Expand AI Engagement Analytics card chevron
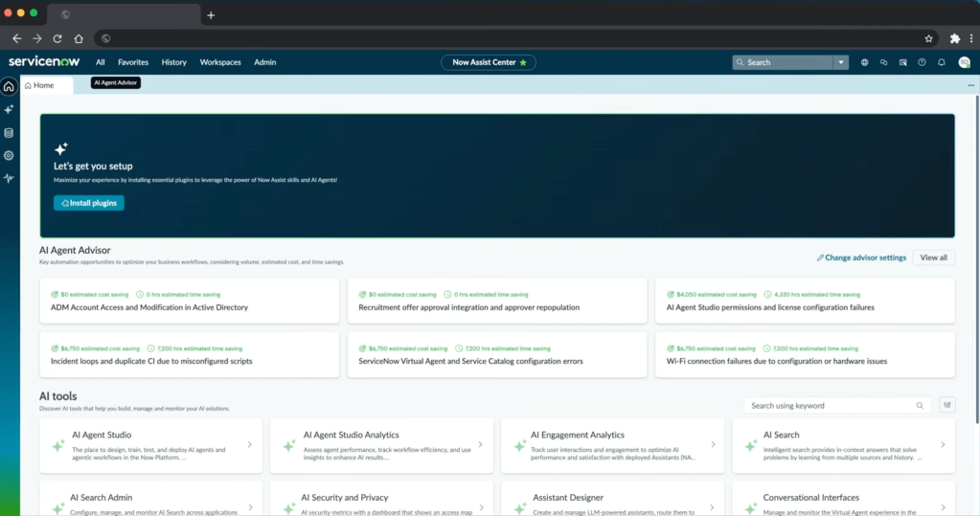The image size is (980, 516). [x=713, y=445]
